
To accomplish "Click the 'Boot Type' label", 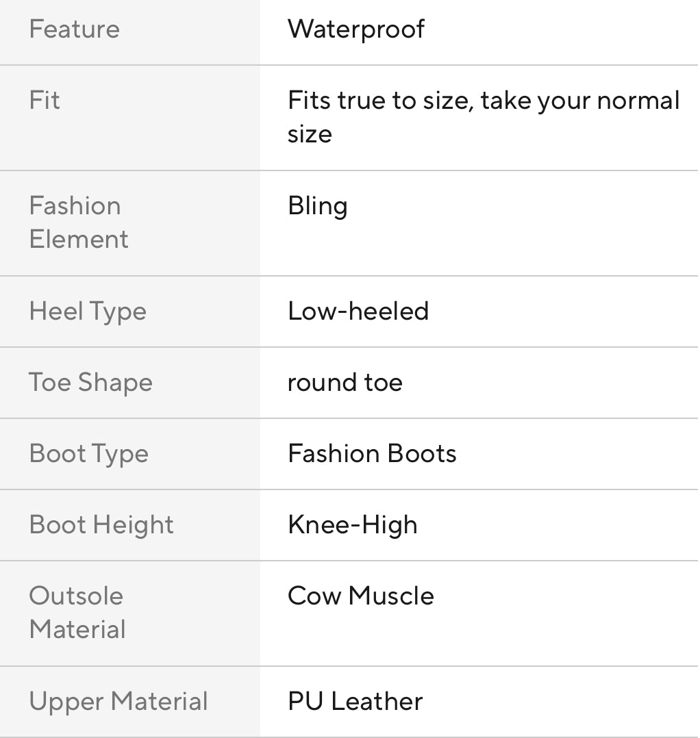I will click(x=88, y=454).
